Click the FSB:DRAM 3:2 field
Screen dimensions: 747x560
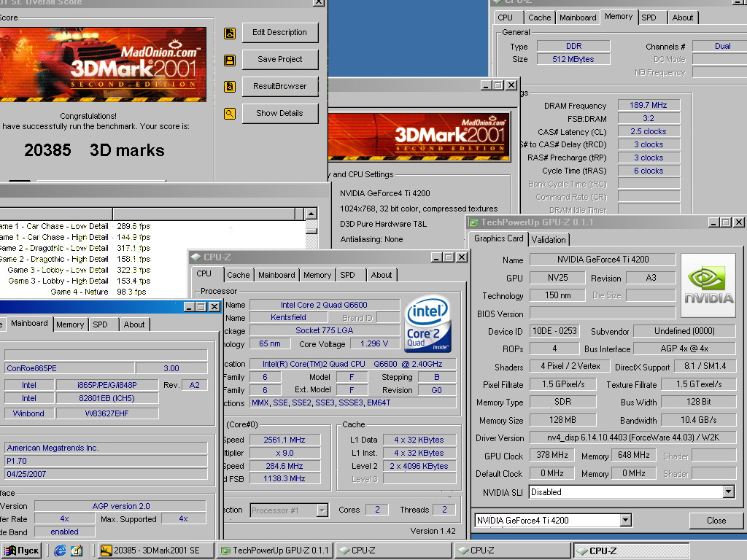pyautogui.click(x=649, y=119)
